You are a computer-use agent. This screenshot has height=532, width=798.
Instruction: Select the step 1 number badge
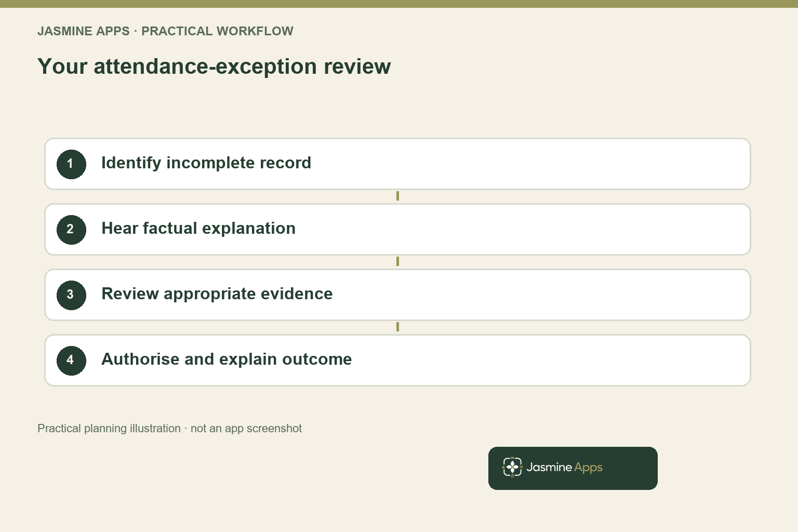click(71, 164)
